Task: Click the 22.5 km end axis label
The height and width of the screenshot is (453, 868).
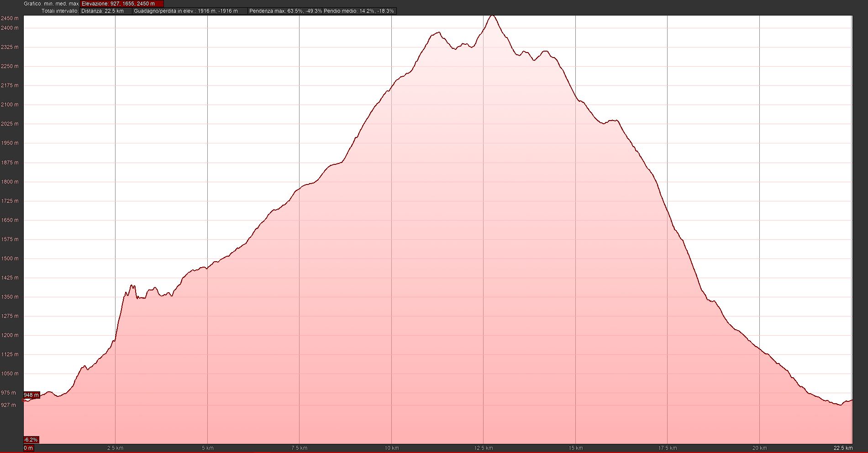Action: [x=842, y=448]
